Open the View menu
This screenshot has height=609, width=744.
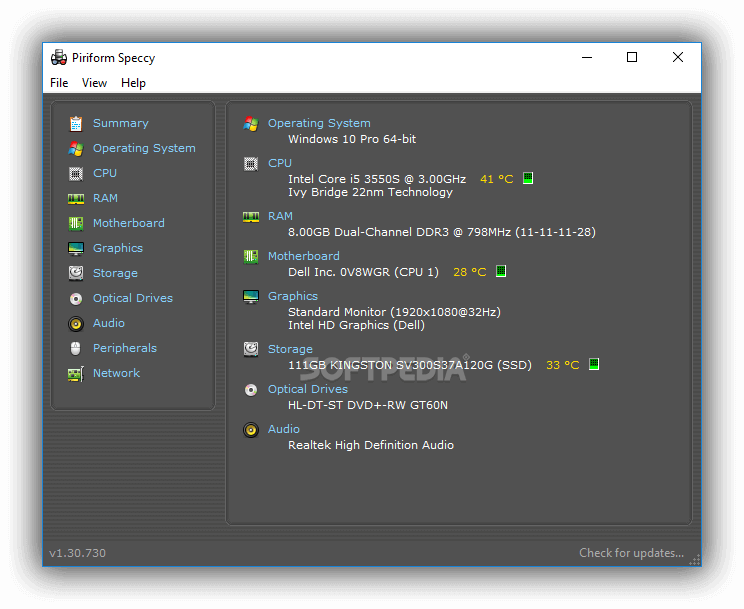pos(94,83)
